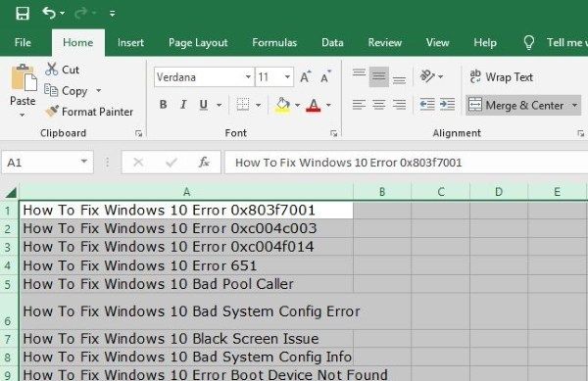Image resolution: width=588 pixels, height=381 pixels.
Task: Open the Help tab
Action: (x=485, y=43)
